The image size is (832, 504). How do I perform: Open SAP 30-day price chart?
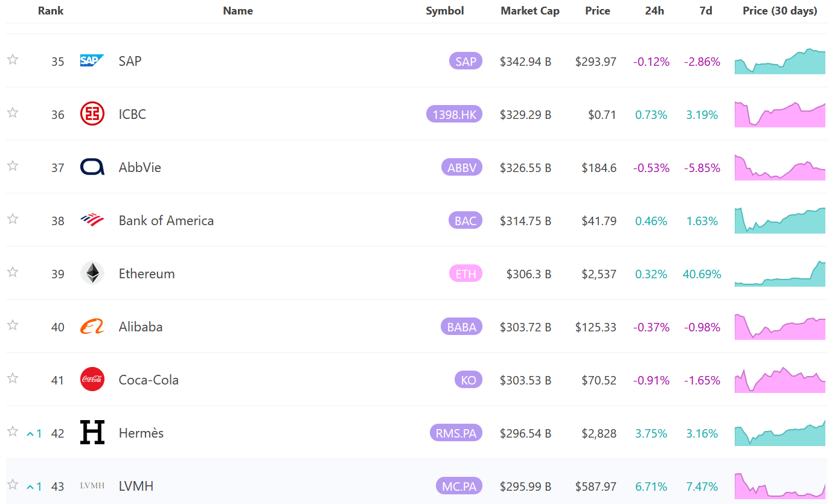pyautogui.click(x=780, y=61)
